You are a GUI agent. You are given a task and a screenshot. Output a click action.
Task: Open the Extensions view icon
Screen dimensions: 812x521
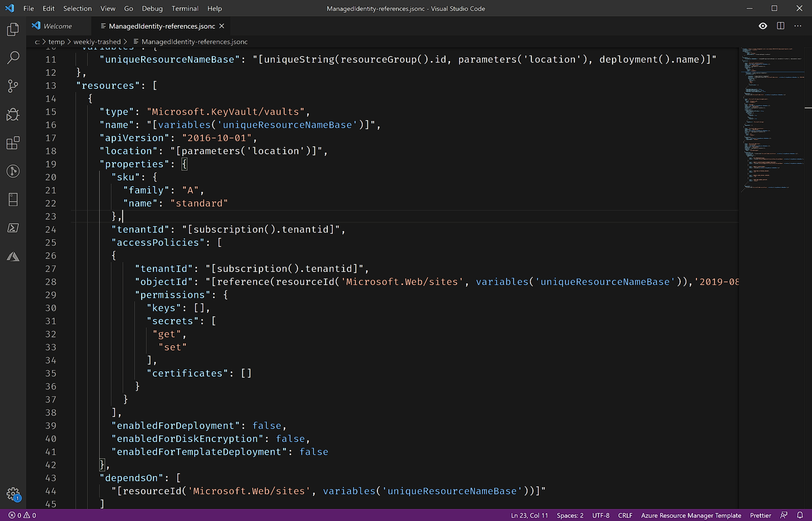[13, 143]
